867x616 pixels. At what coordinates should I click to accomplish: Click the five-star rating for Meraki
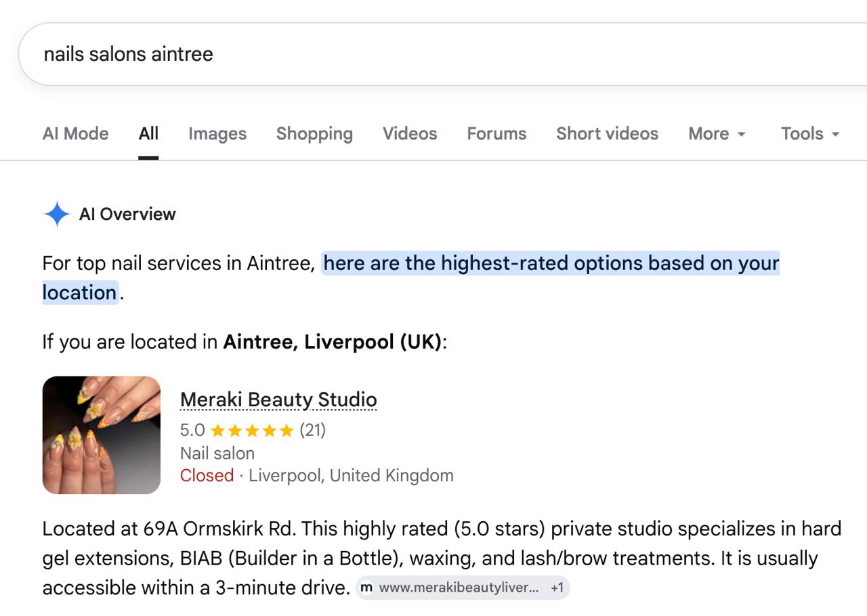[252, 430]
